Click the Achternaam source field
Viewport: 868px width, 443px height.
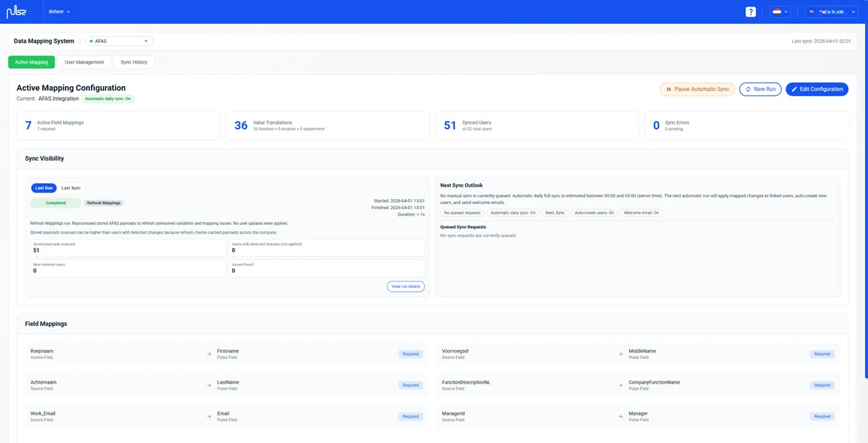(43, 385)
